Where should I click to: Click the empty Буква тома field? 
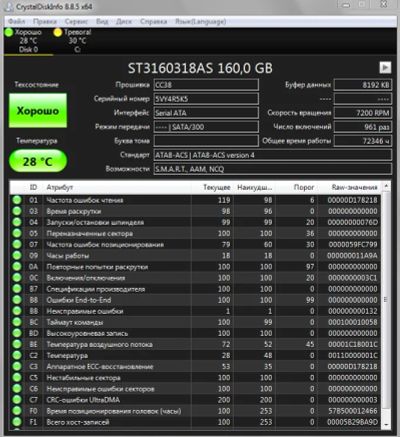click(206, 141)
